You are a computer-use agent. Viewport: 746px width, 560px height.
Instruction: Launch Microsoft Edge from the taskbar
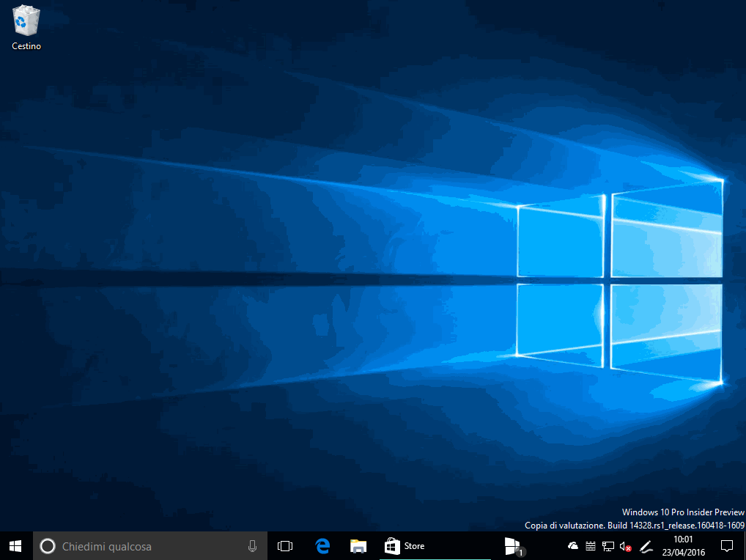tap(323, 546)
